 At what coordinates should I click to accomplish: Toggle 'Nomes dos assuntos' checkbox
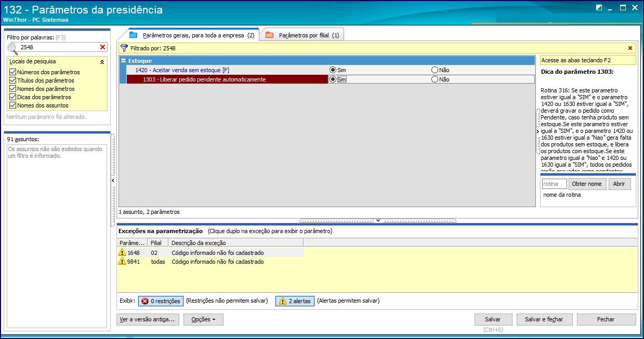pos(12,105)
